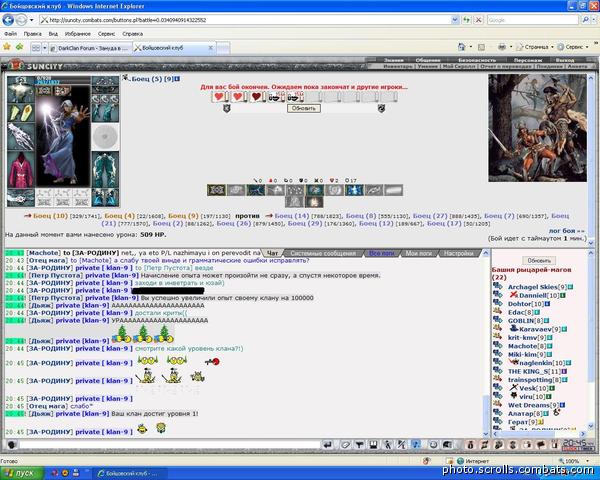
Task: Click the krit-kmv[9] player name
Action: [x=527, y=338]
